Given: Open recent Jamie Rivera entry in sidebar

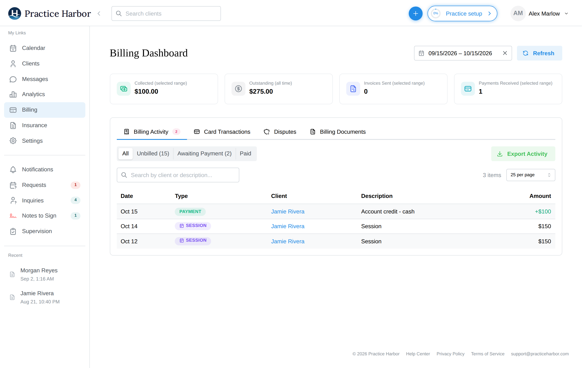Looking at the screenshot, I should pyautogui.click(x=45, y=297).
